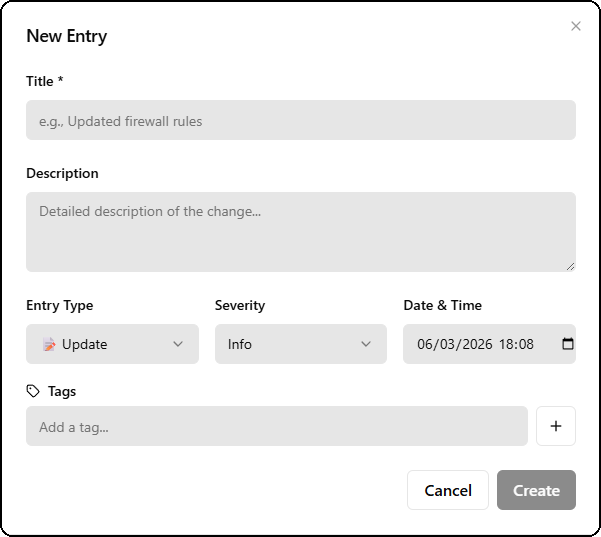Select the minutes value in the time field
The height and width of the screenshot is (537, 601).
(x=526, y=344)
